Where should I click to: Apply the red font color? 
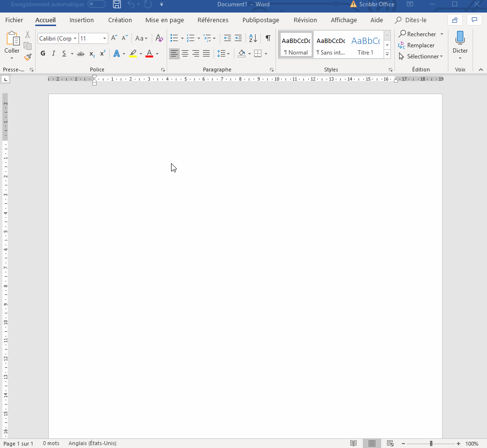coord(149,54)
